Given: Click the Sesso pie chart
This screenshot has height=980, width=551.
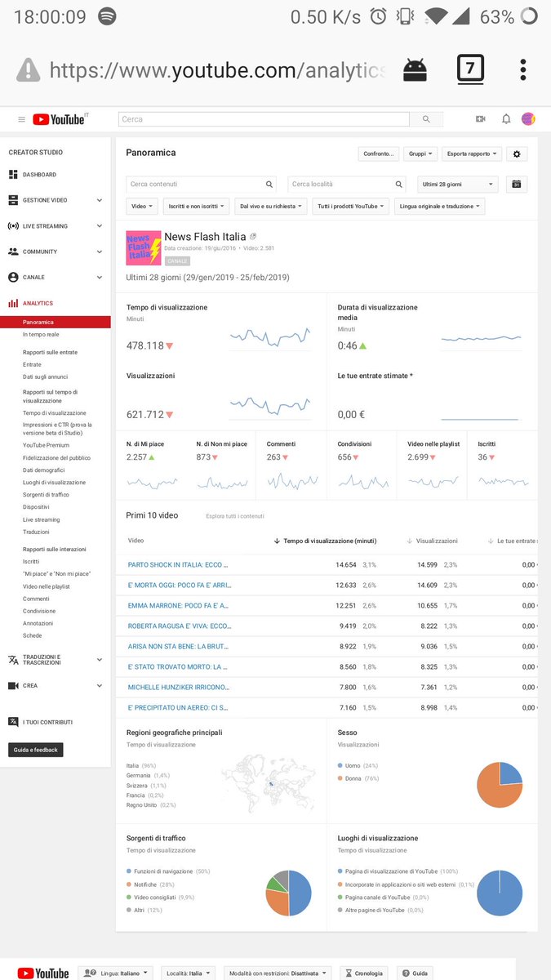Looking at the screenshot, I should pyautogui.click(x=500, y=785).
